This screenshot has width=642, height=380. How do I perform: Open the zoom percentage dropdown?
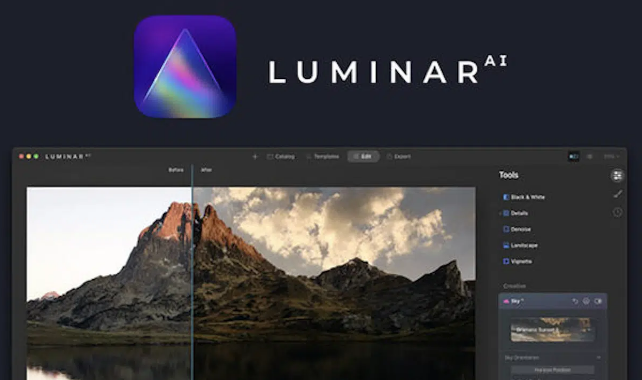tap(612, 156)
